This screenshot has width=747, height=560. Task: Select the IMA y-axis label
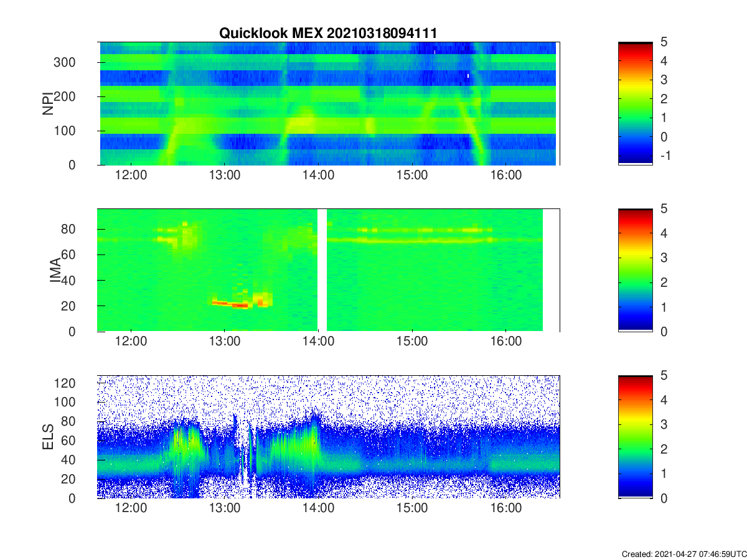coord(55,270)
